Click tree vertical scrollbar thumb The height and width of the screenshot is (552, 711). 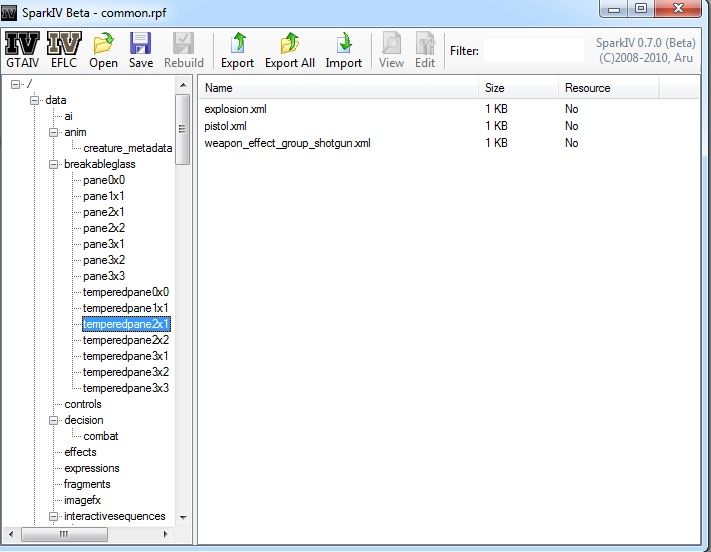click(x=183, y=129)
